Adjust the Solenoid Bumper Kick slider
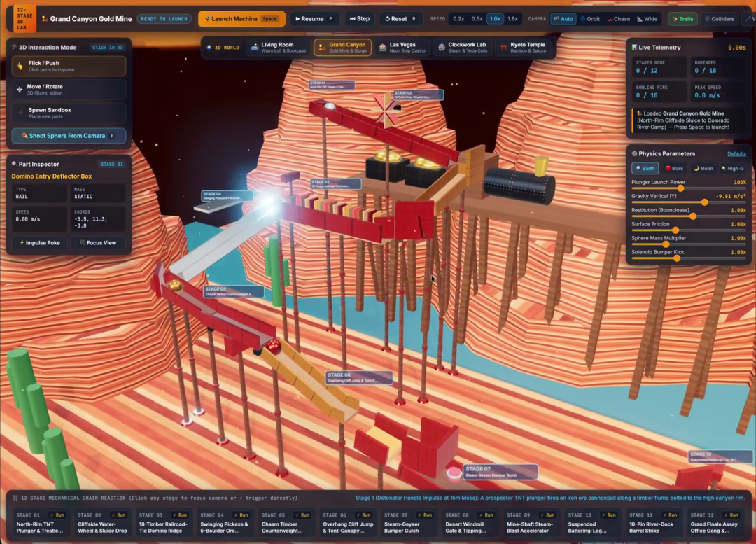This screenshot has height=544, width=756. (689, 258)
